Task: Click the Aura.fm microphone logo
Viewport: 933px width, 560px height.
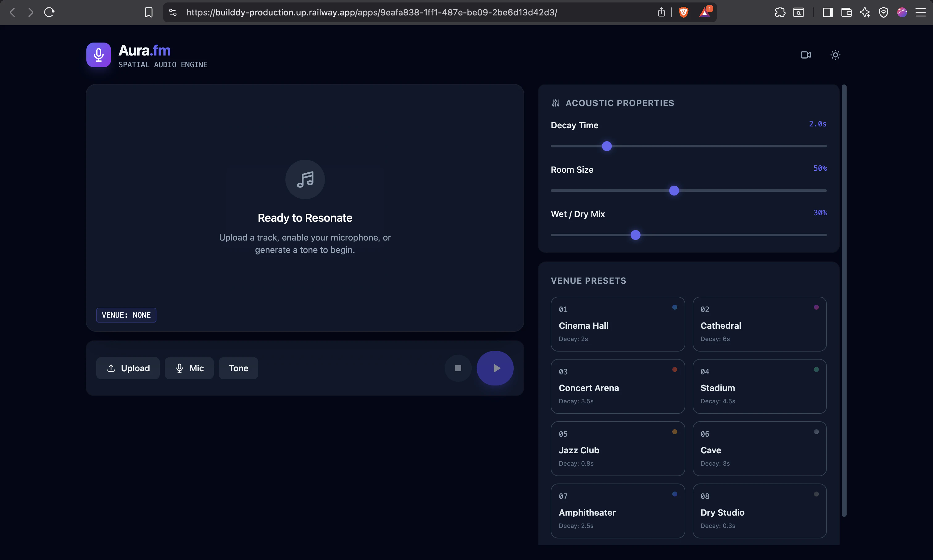Action: tap(98, 55)
